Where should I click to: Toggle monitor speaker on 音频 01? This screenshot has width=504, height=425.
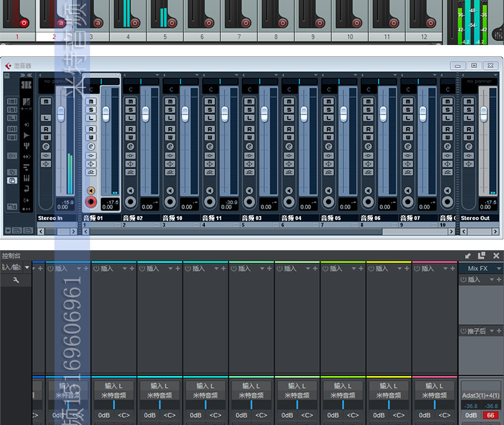point(91,191)
